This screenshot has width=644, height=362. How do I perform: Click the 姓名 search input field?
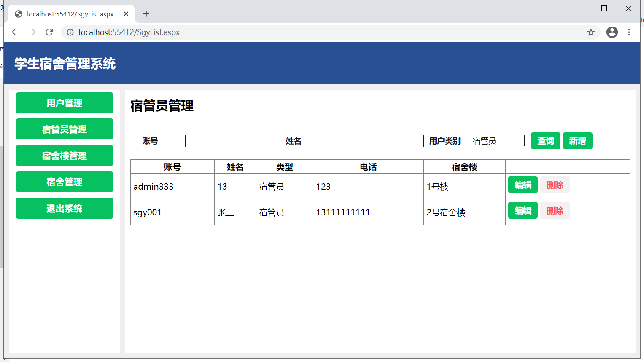[376, 141]
